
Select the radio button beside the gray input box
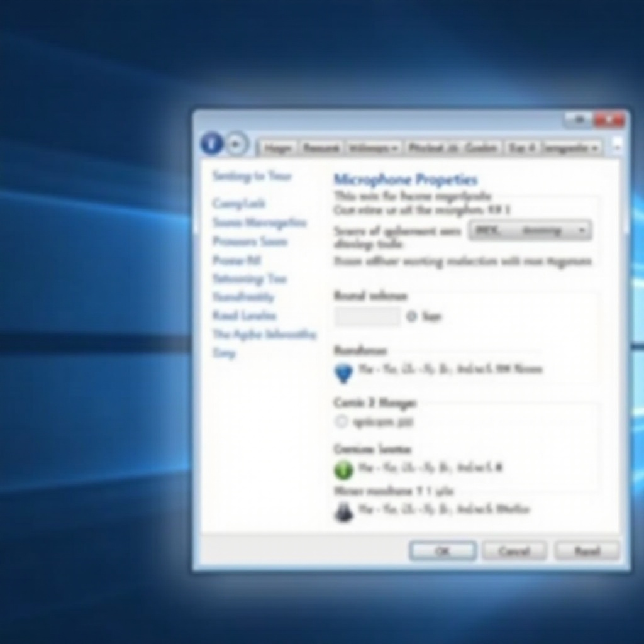(411, 316)
